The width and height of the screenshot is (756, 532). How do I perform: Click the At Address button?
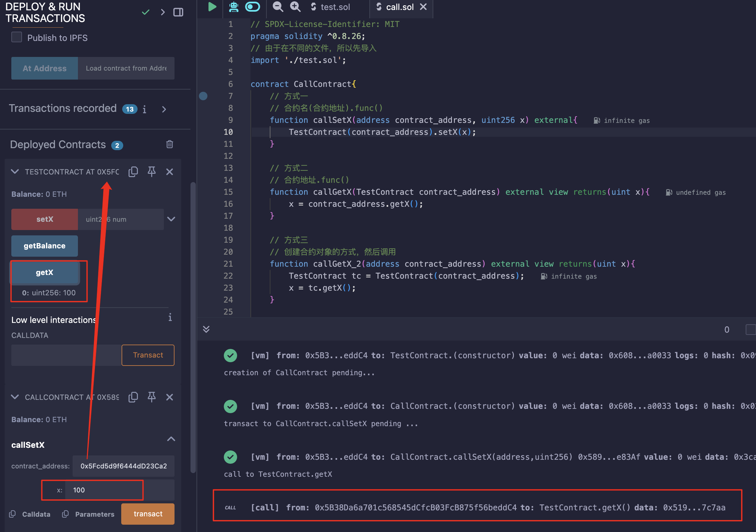44,68
